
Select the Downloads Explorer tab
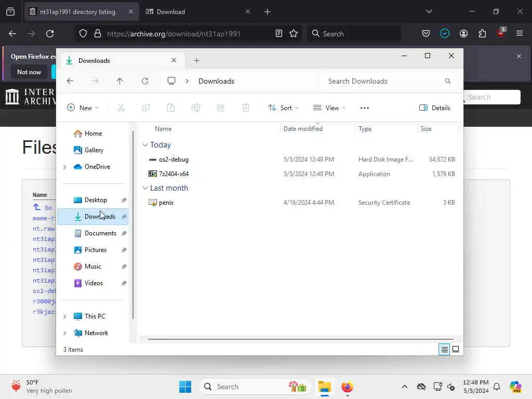[x=122, y=61]
